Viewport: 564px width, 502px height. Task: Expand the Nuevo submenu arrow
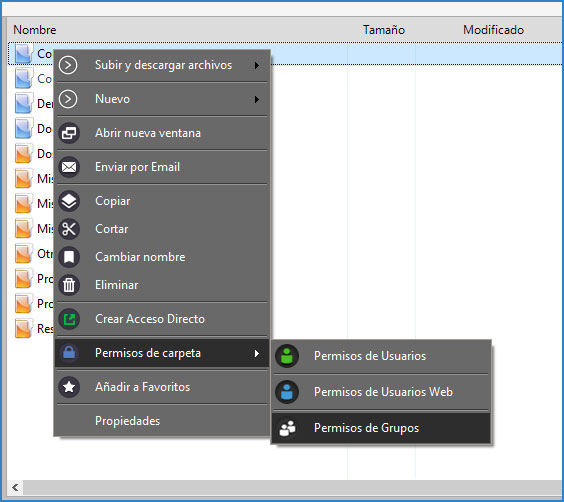pos(256,100)
